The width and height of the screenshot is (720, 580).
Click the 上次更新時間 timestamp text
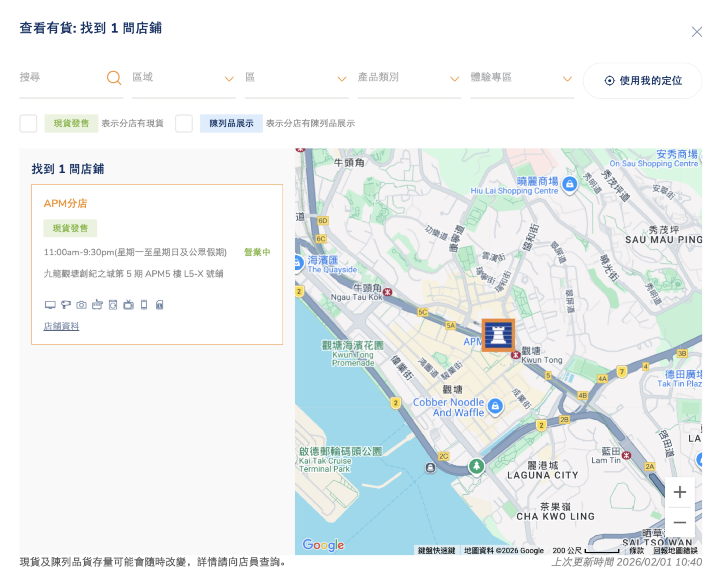[x=626, y=562]
